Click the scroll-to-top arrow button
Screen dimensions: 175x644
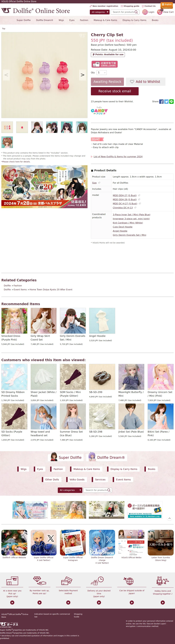[170, 518]
